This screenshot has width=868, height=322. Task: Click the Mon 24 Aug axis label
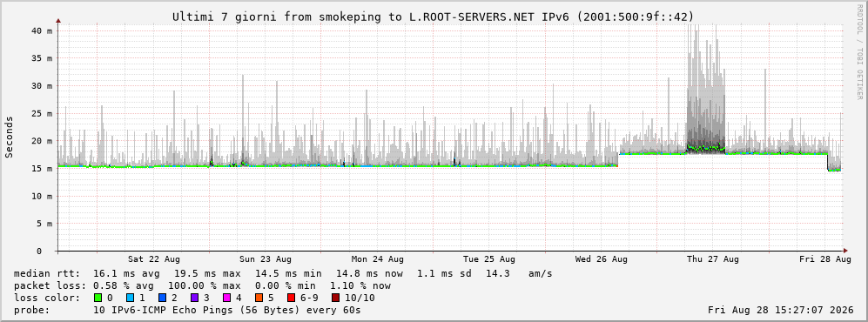pos(378,259)
